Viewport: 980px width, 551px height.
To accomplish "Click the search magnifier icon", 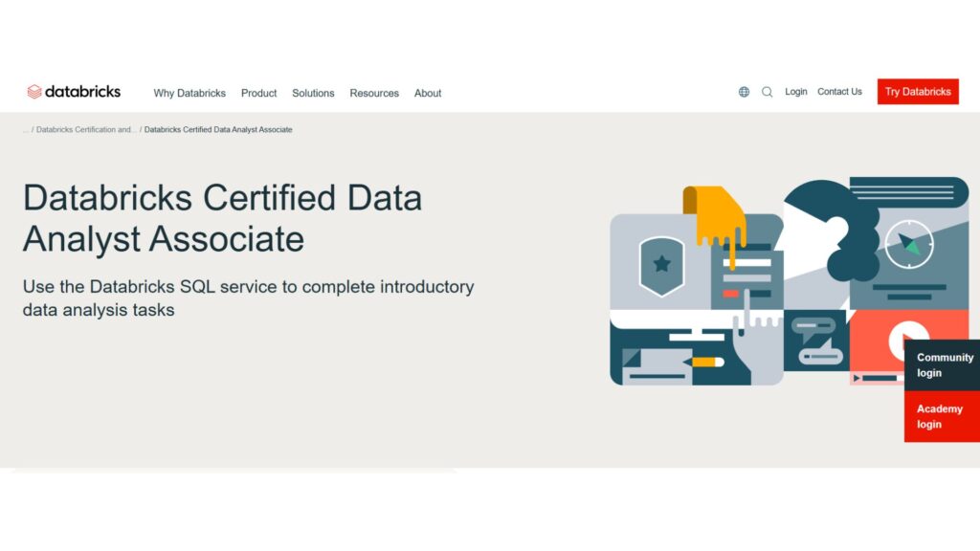I will (x=767, y=92).
